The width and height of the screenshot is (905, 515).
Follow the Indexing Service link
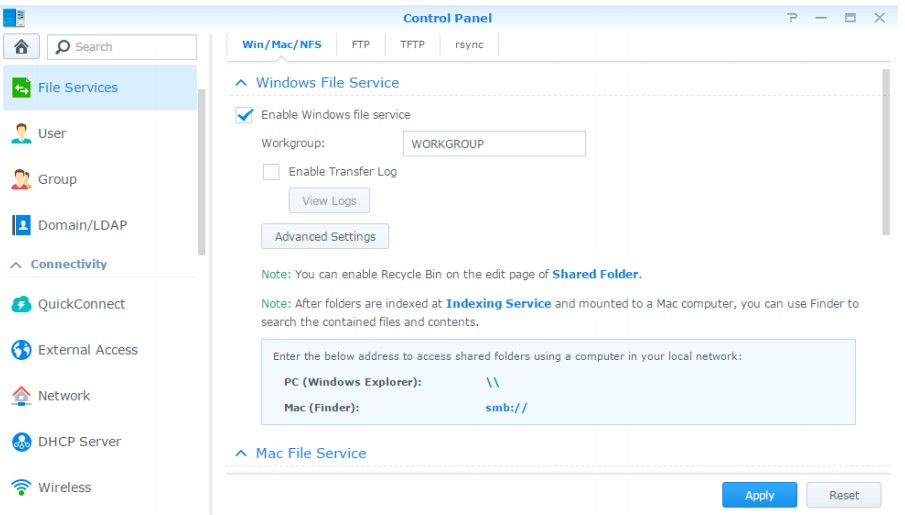click(499, 304)
